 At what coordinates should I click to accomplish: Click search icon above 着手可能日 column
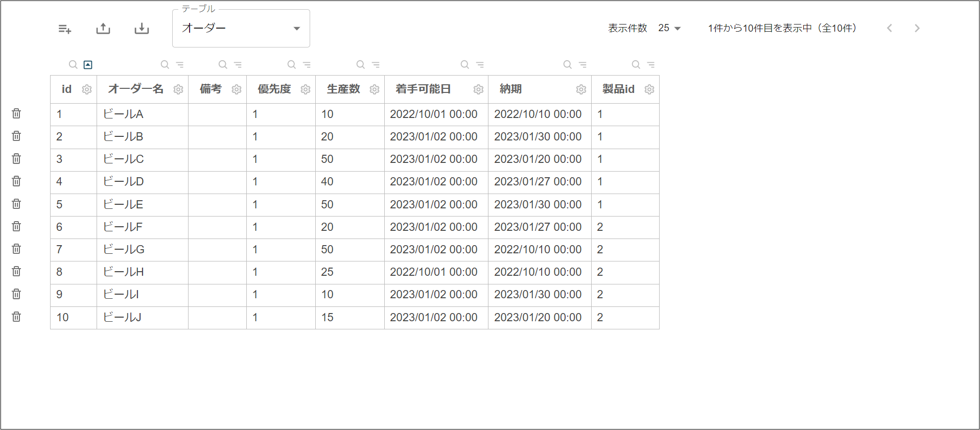464,64
